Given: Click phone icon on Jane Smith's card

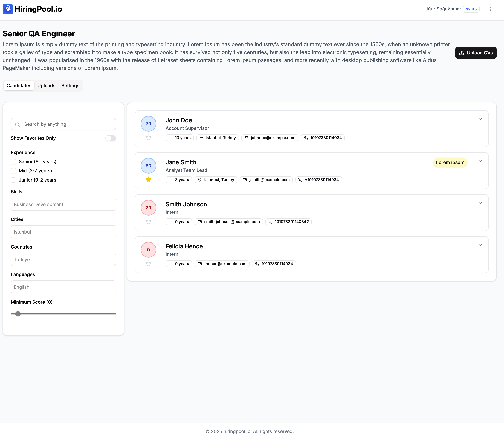Looking at the screenshot, I should point(300,180).
